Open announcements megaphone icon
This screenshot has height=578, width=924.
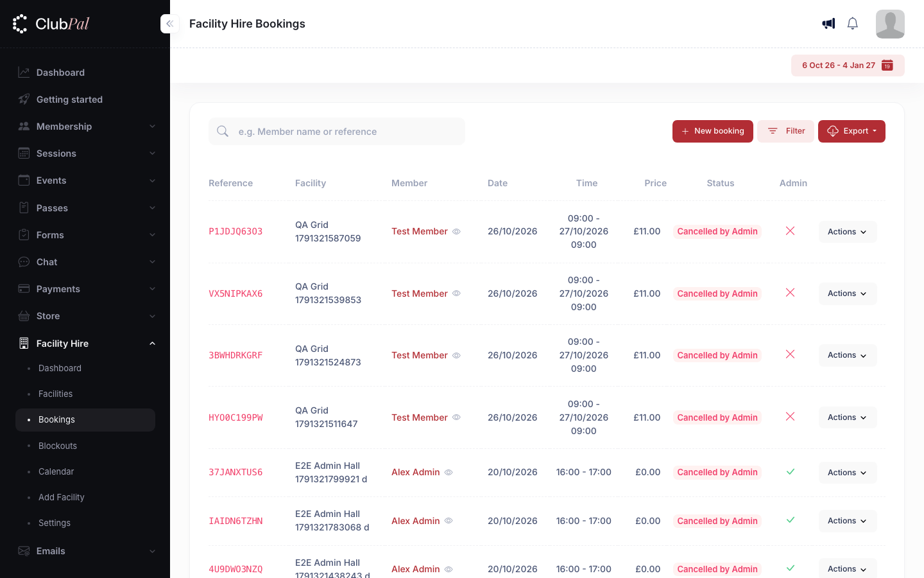point(828,24)
